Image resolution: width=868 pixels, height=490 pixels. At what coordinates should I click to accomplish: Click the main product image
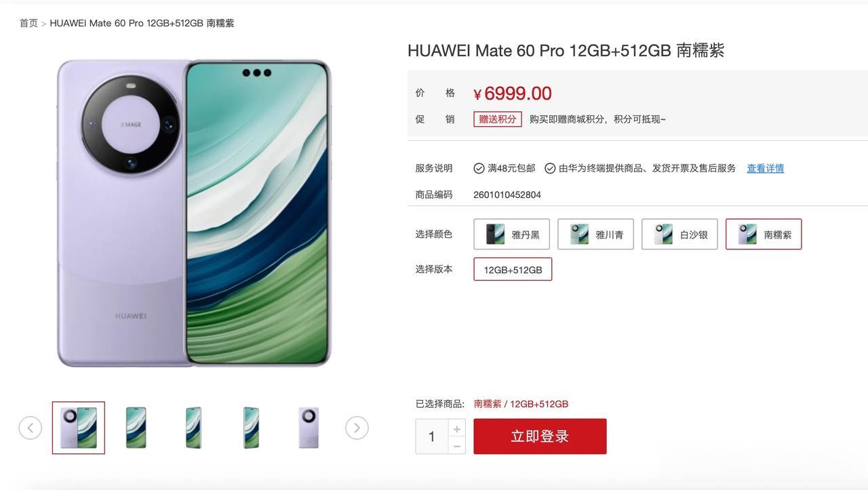point(194,213)
